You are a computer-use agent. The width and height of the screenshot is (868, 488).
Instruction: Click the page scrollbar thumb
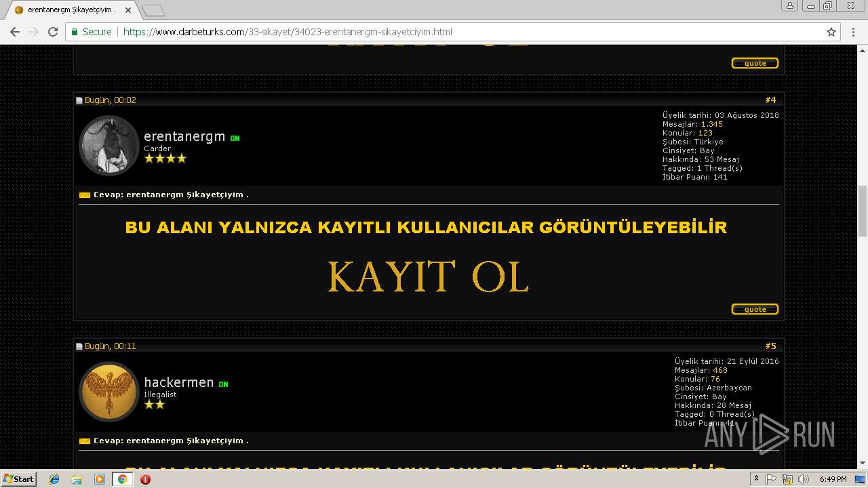click(863, 210)
